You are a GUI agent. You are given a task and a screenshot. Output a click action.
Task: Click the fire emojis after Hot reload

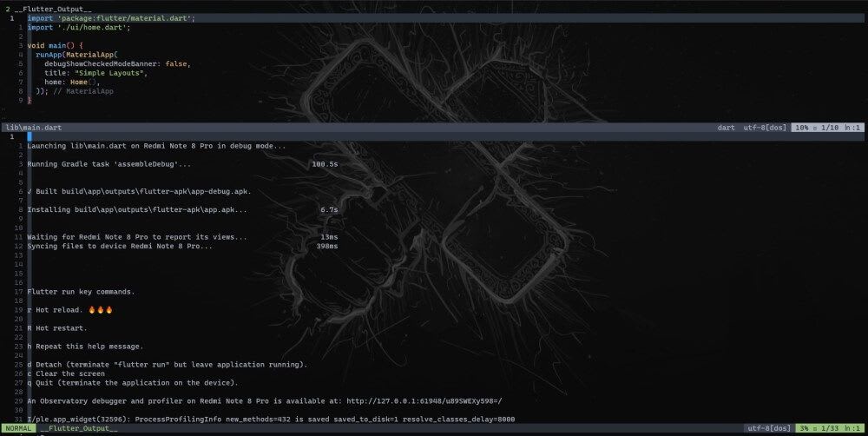(101, 310)
